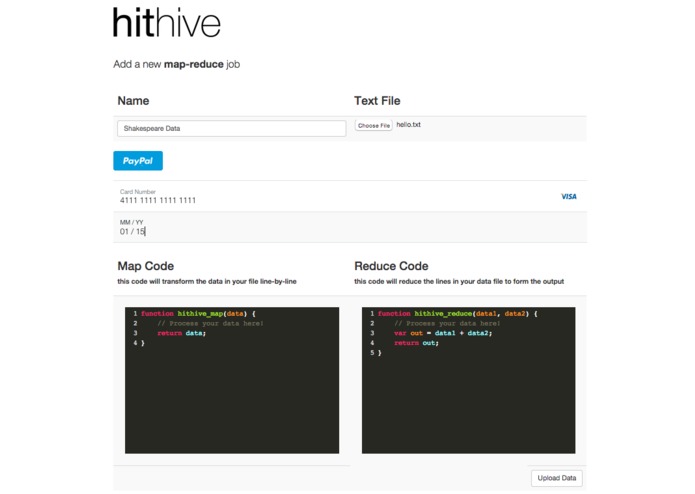This screenshot has height=494, width=695.
Task: Click the Reduce Code heading
Action: pos(391,266)
